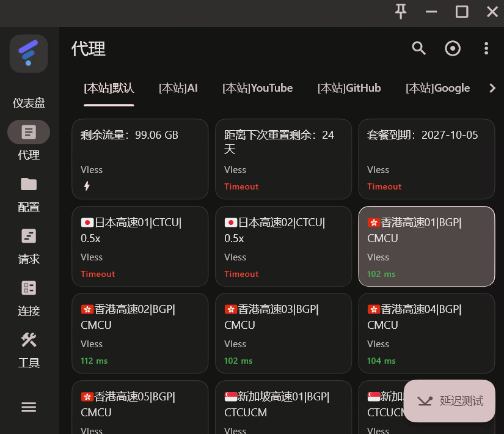
Task: Click the lightning bolt on 剩余流量 card
Action: pyautogui.click(x=87, y=186)
